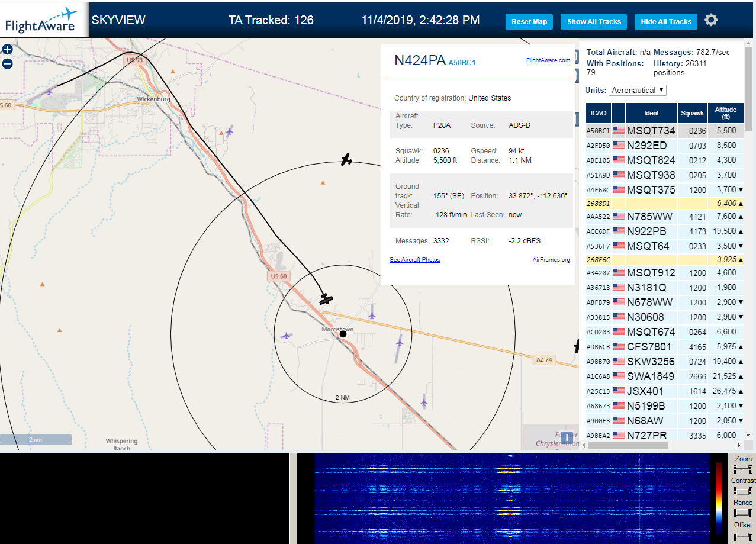
Task: Click US flag in the MSQT734 row
Action: click(x=619, y=130)
